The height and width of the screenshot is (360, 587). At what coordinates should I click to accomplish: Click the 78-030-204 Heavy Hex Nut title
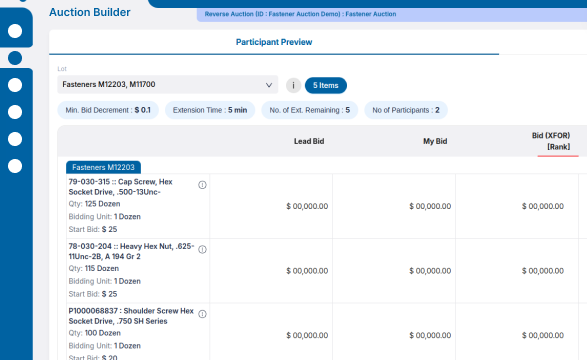(x=131, y=251)
